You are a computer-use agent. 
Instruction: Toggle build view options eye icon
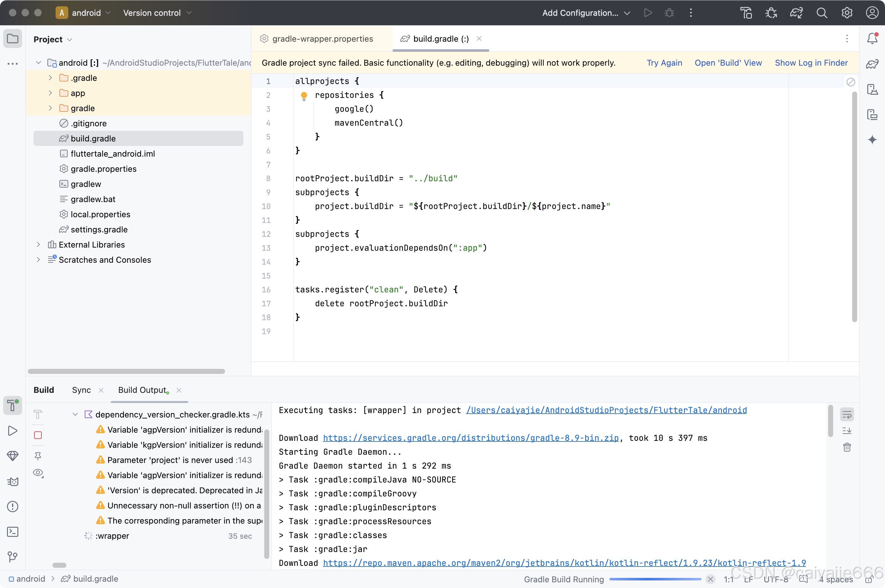tap(38, 473)
